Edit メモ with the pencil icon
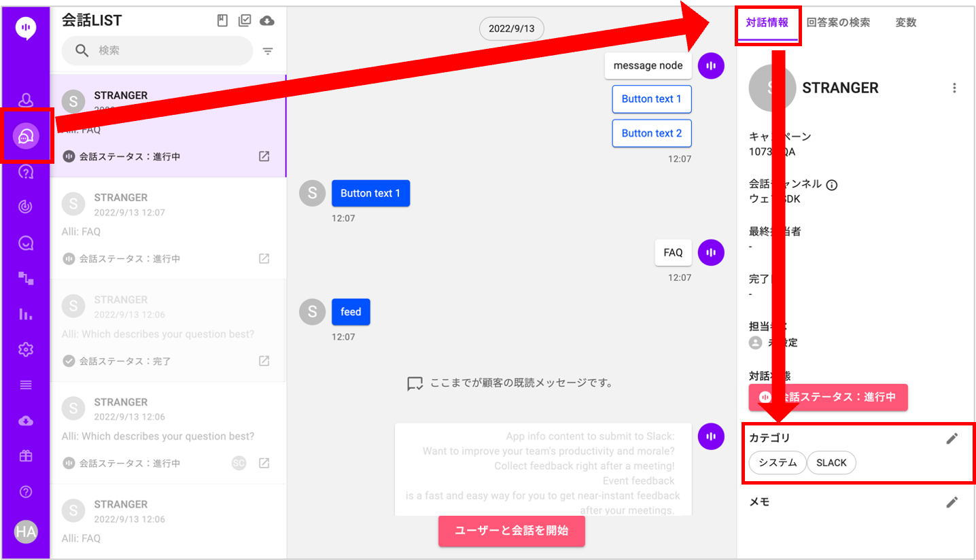976x560 pixels. click(952, 502)
